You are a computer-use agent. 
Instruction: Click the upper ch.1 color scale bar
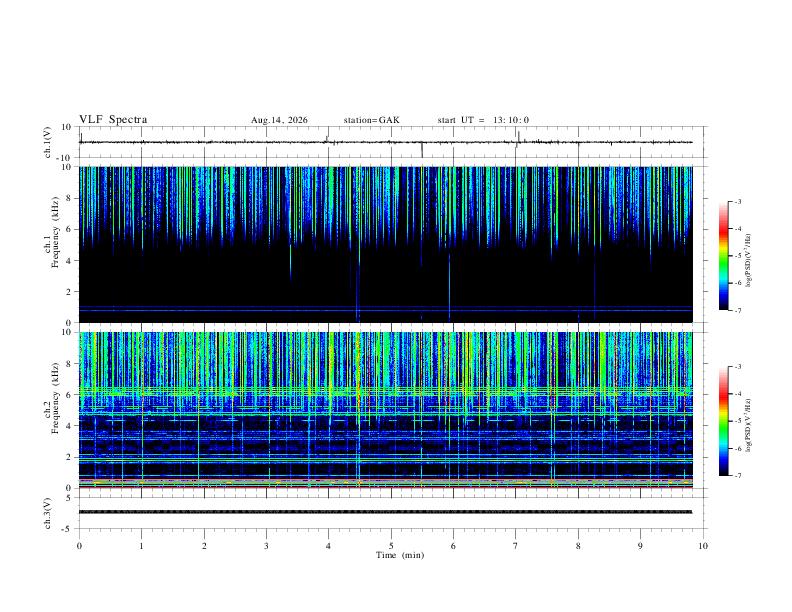coord(723,256)
